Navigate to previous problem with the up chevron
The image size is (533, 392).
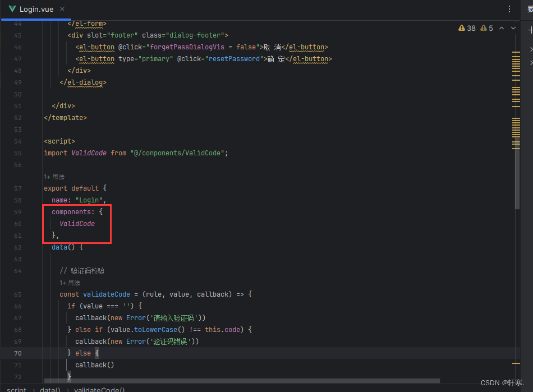point(501,27)
